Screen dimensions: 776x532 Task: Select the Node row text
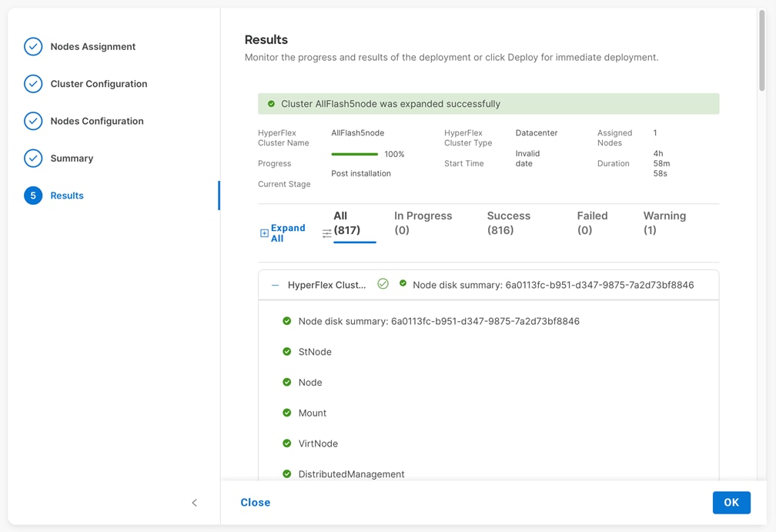click(310, 383)
